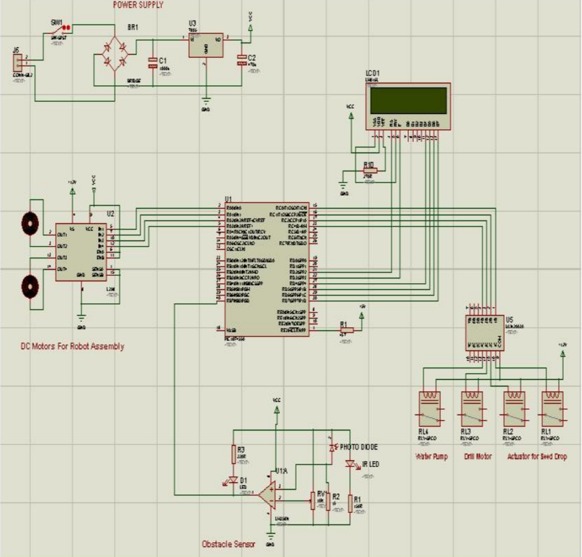
Task: Click the VCC terminal above the obstacle sensor
Action: click(277, 410)
